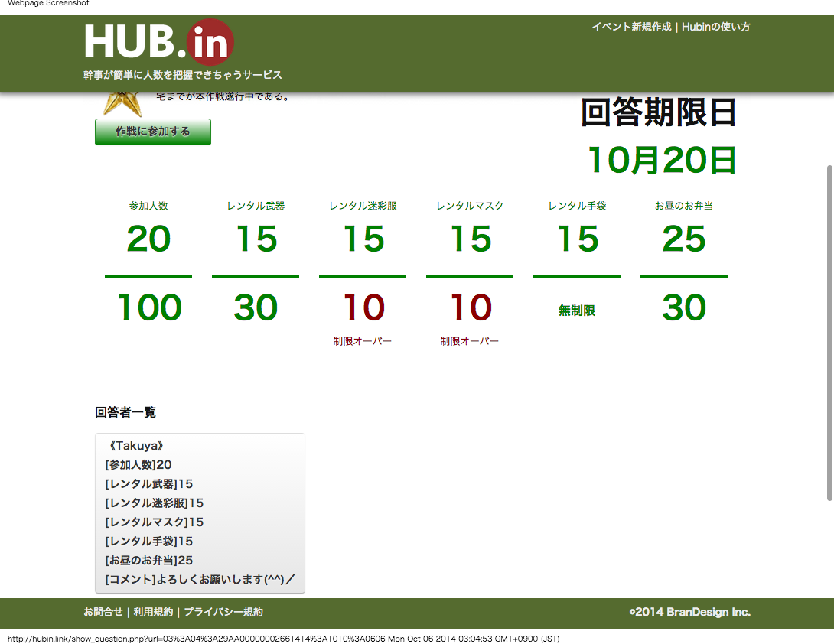Screen dimensions: 834x644
Task: Click the vertical page scrollbar
Action: [x=829, y=333]
